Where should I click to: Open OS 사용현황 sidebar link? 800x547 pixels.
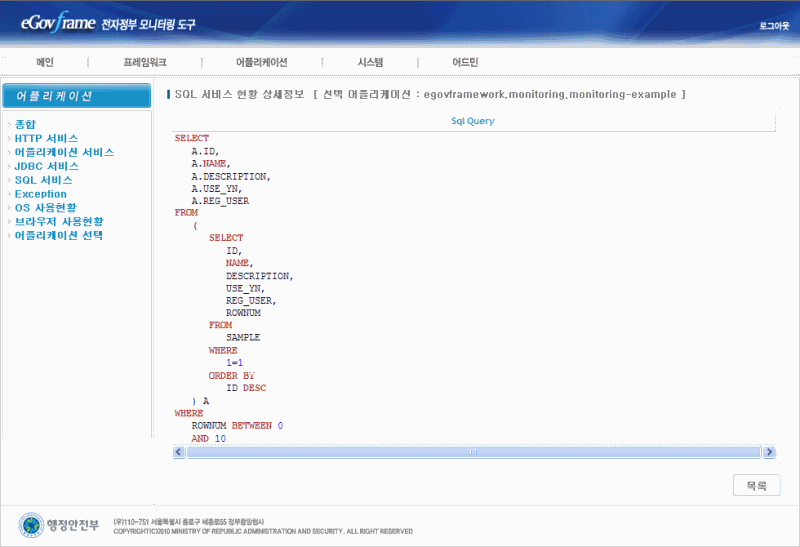point(52,208)
